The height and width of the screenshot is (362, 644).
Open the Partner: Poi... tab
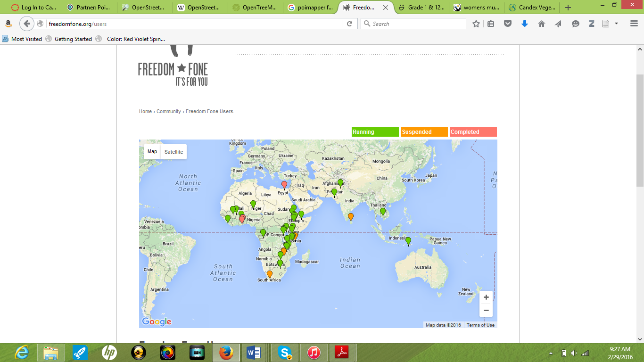(89, 8)
